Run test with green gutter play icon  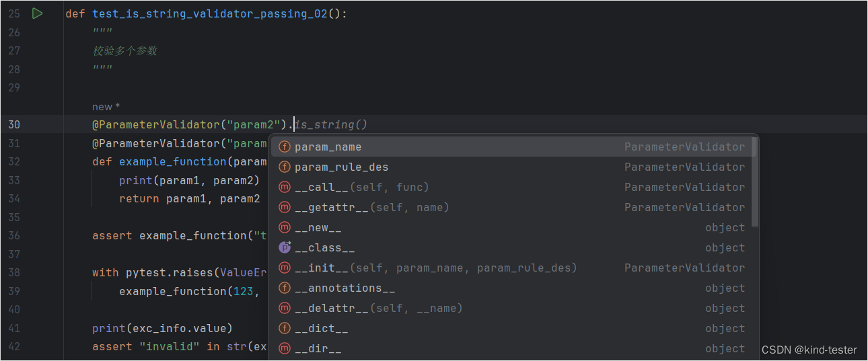click(x=38, y=13)
